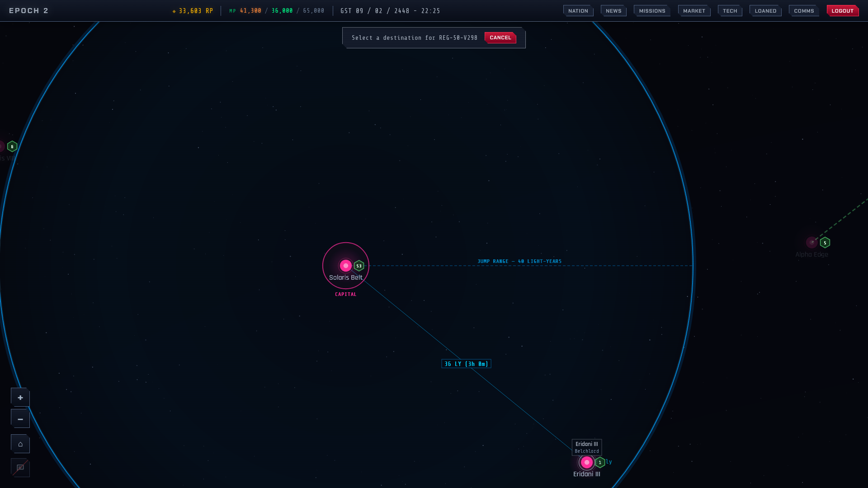The width and height of the screenshot is (868, 488).
Task: Zoom out the star map
Action: 20,419
